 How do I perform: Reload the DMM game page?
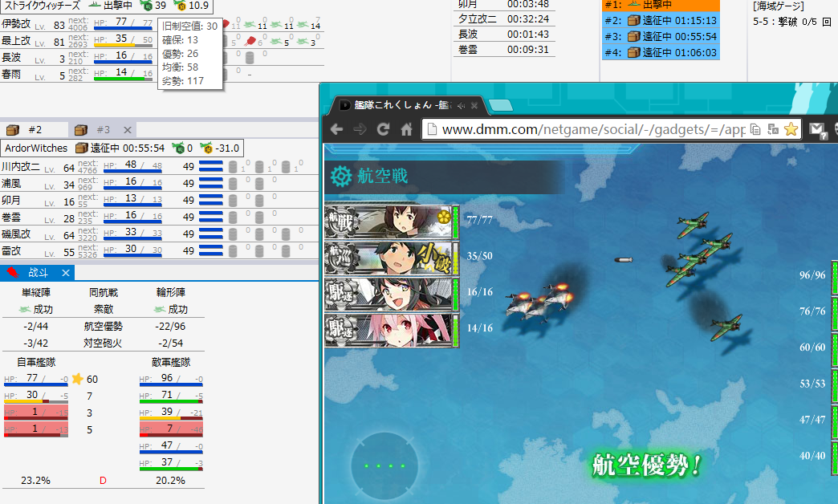click(383, 129)
